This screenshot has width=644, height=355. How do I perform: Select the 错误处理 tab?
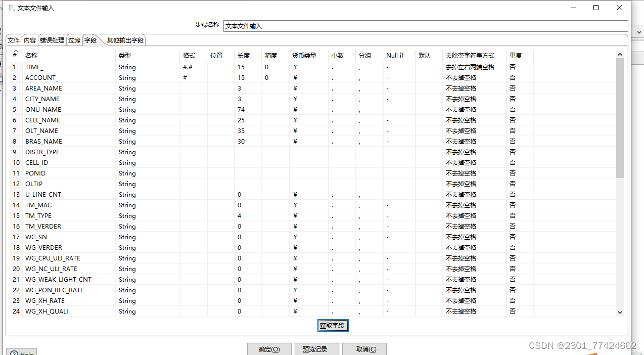pyautogui.click(x=52, y=39)
